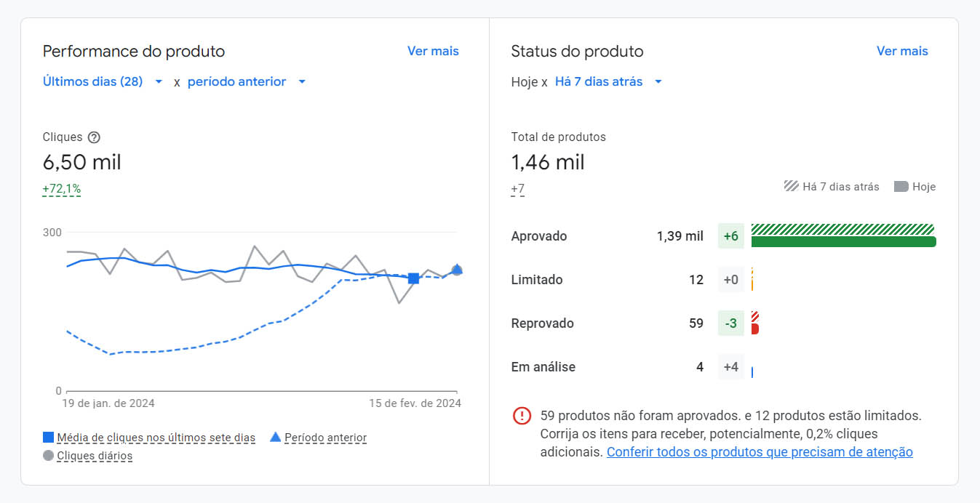This screenshot has width=980, height=503.
Task: Click the solid green Aprovado bar
Action: click(x=843, y=242)
